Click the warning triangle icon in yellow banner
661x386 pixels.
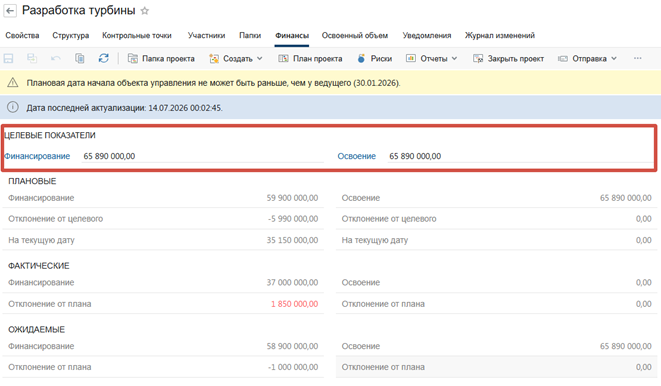click(13, 83)
